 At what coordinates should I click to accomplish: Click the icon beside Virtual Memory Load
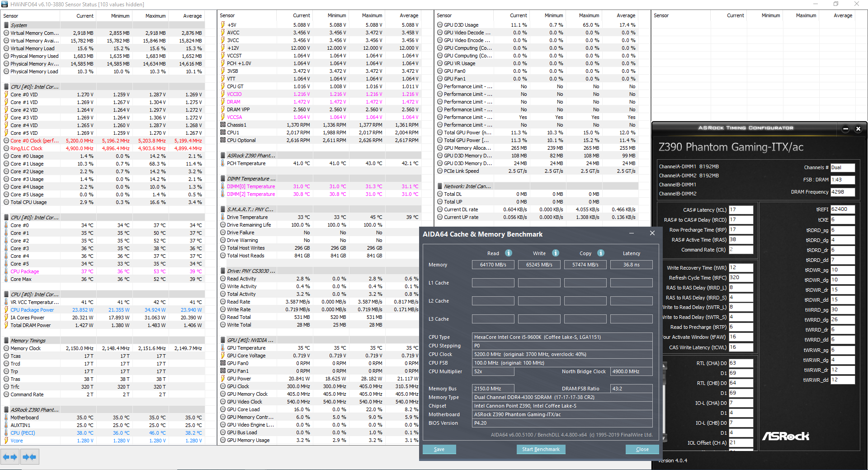tap(6, 48)
